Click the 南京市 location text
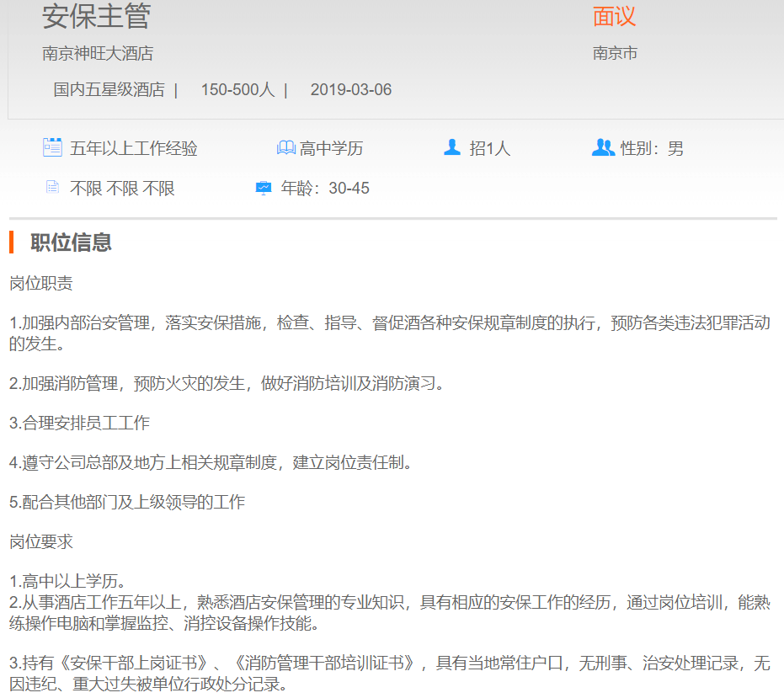 tap(615, 53)
